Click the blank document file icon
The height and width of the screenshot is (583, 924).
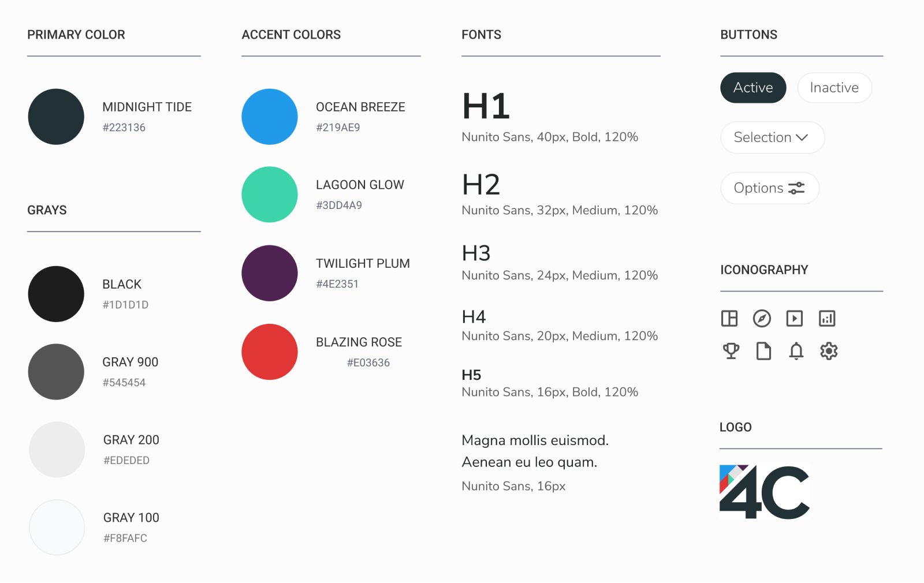(x=763, y=351)
